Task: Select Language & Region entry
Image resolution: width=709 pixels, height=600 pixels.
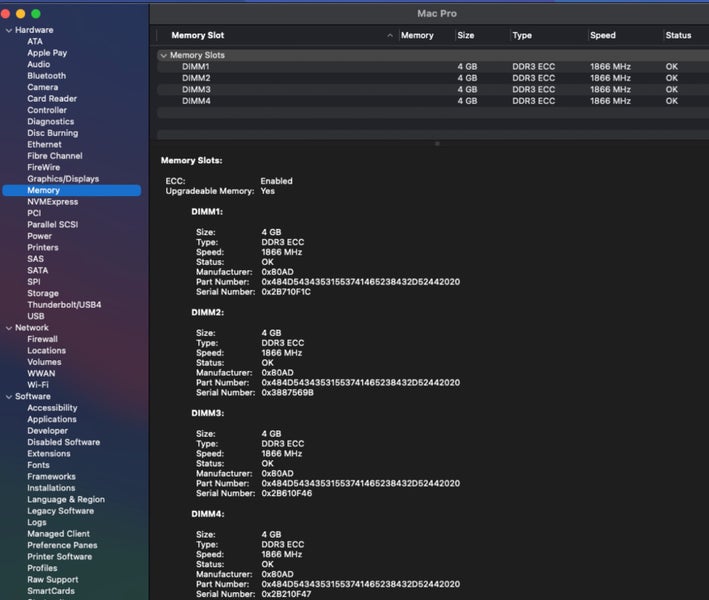Action: (x=66, y=500)
